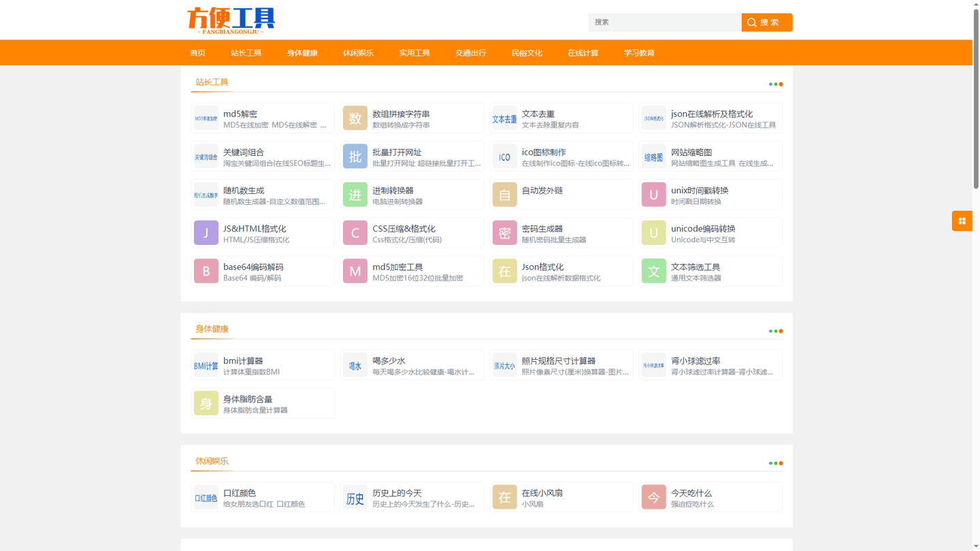Click the 历史上的今天 icon
The image size is (980, 551).
pyautogui.click(x=355, y=497)
